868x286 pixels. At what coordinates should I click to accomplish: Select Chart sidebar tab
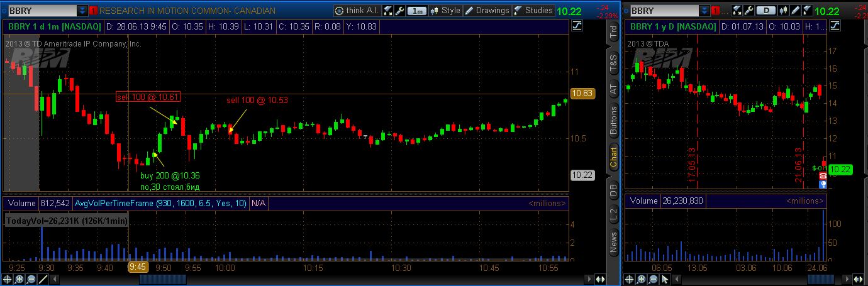(x=613, y=157)
